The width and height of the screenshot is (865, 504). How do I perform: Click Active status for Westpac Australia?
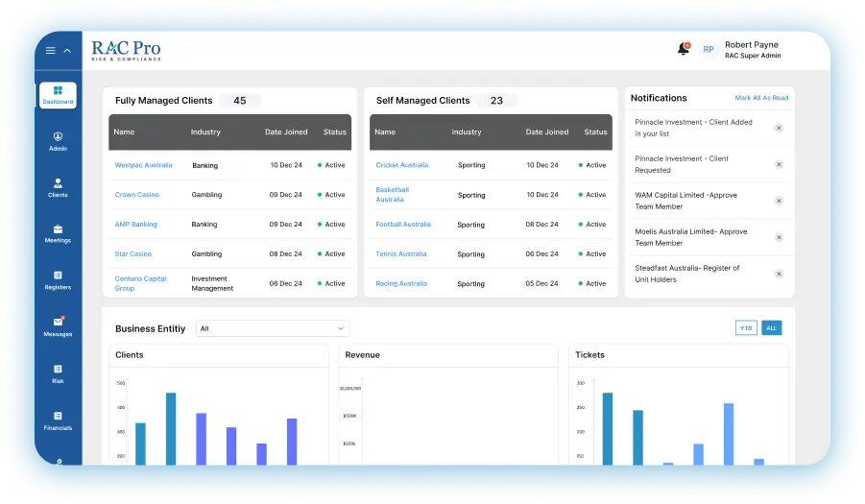pos(331,165)
